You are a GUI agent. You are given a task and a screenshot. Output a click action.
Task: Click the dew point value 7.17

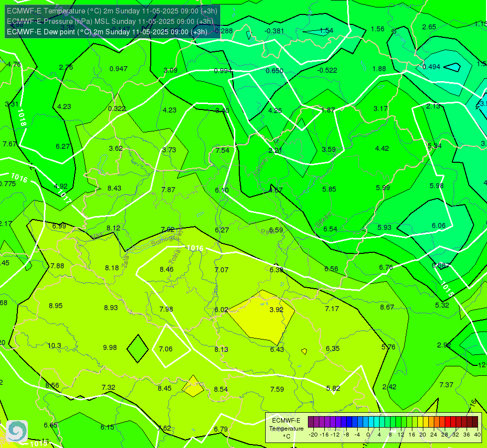[332, 309]
